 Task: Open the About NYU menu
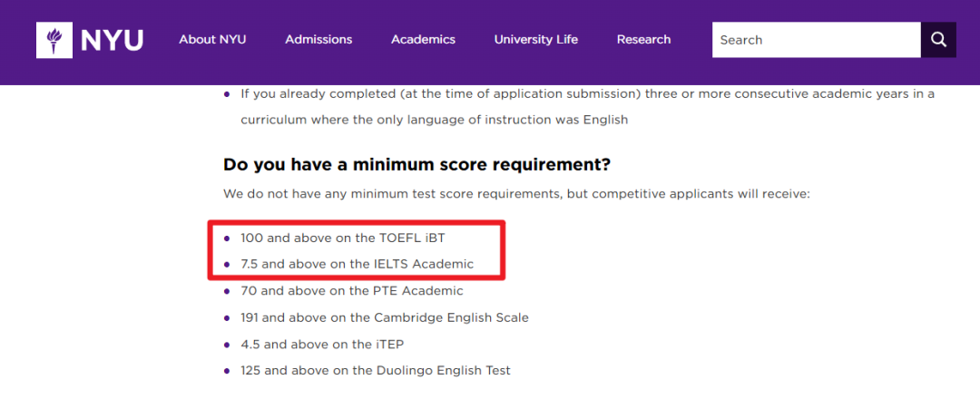[212, 39]
